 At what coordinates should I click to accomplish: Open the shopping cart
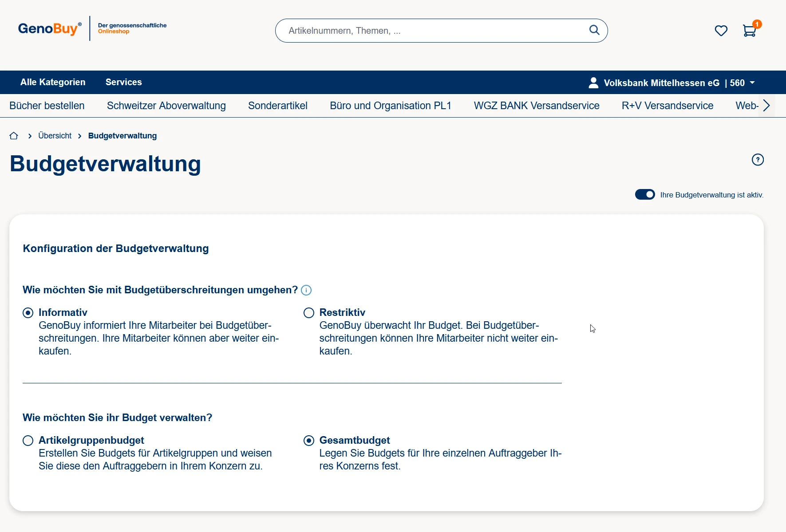click(x=749, y=31)
